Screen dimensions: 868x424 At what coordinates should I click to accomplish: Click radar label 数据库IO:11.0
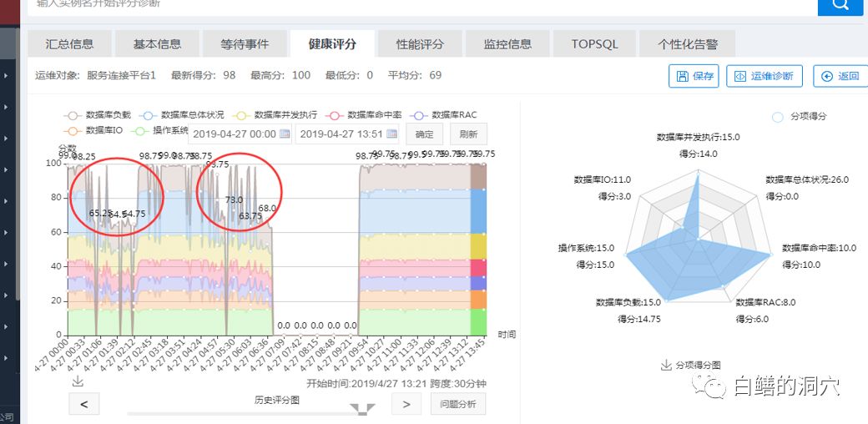point(603,180)
